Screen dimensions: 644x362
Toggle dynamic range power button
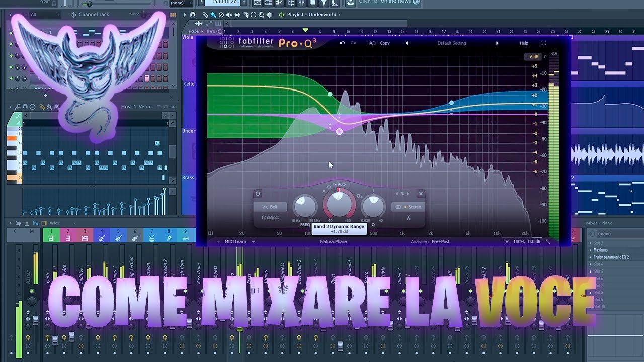[329, 187]
